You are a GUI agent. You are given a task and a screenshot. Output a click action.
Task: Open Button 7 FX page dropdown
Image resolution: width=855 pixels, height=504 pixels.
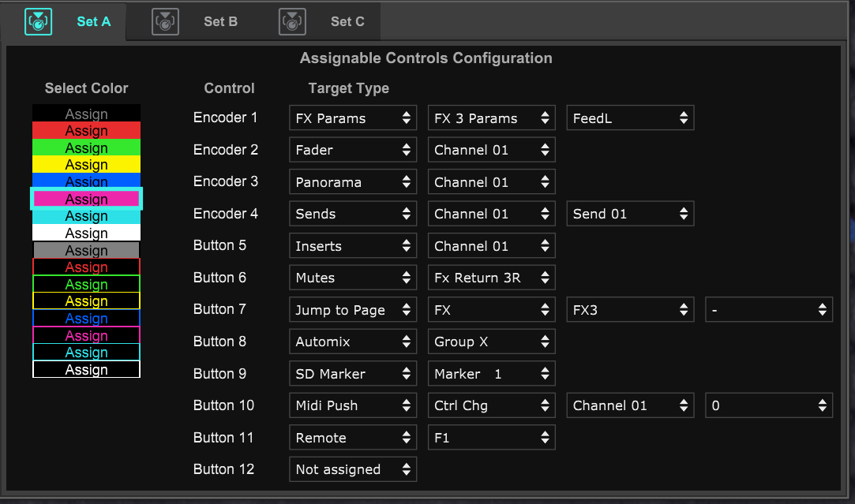(x=491, y=309)
